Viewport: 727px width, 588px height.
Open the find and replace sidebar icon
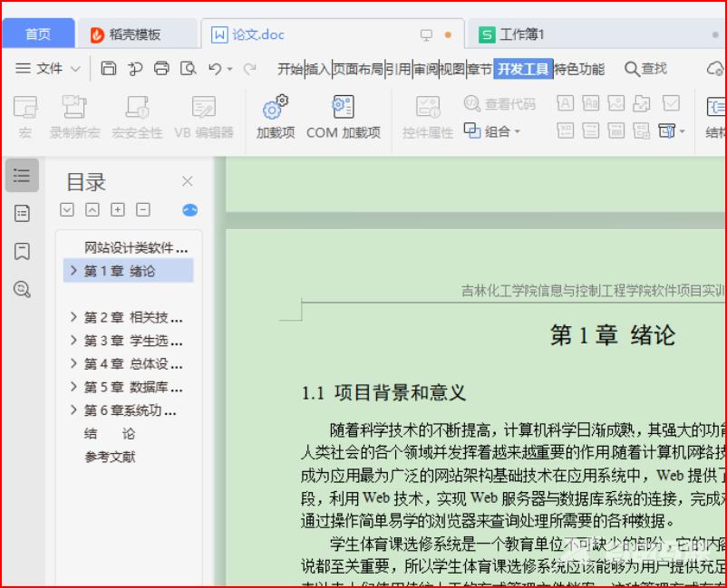[22, 290]
